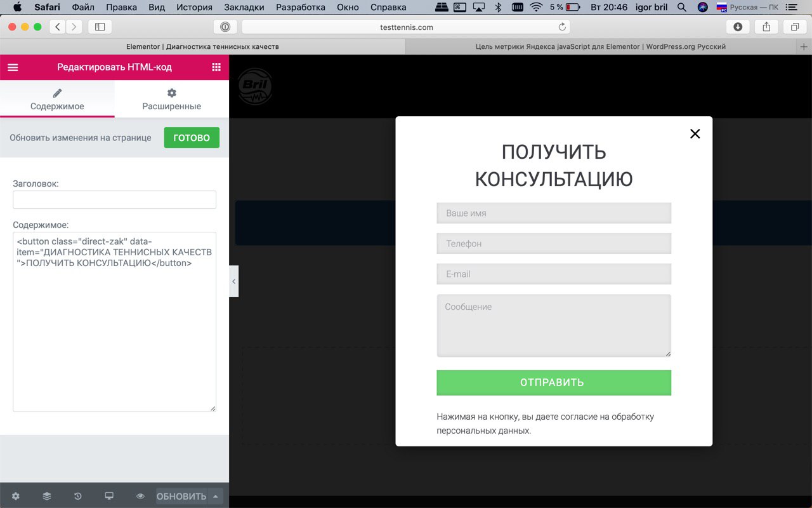Image resolution: width=812 pixels, height=508 pixels.
Task: Open the Safari downloads icon
Action: (738, 27)
